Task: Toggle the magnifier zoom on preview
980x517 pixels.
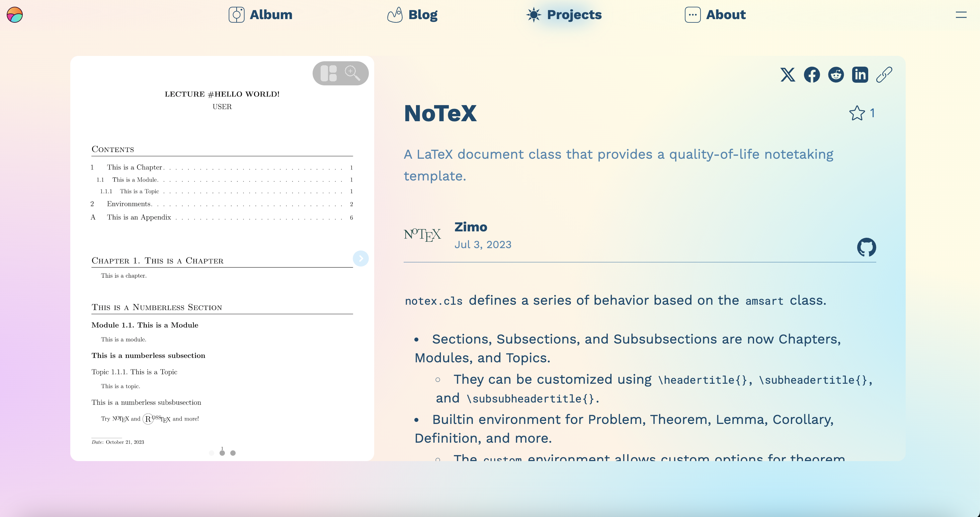Action: tap(352, 73)
